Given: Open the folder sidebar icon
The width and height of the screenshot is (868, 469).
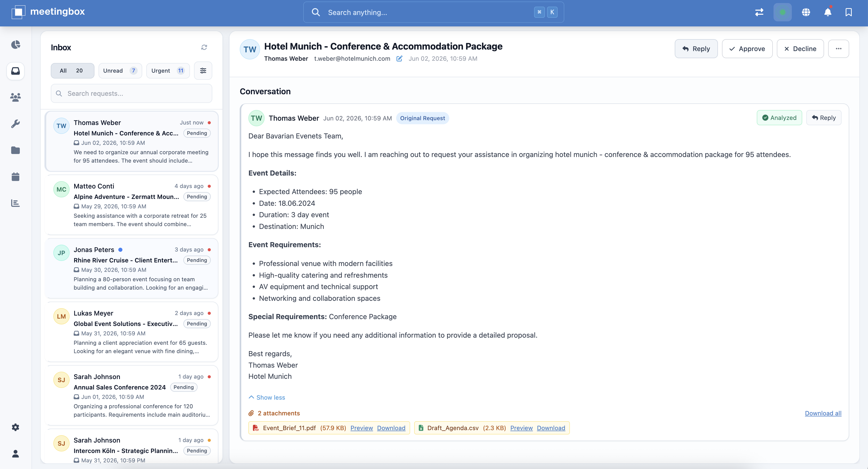Looking at the screenshot, I should [x=15, y=150].
